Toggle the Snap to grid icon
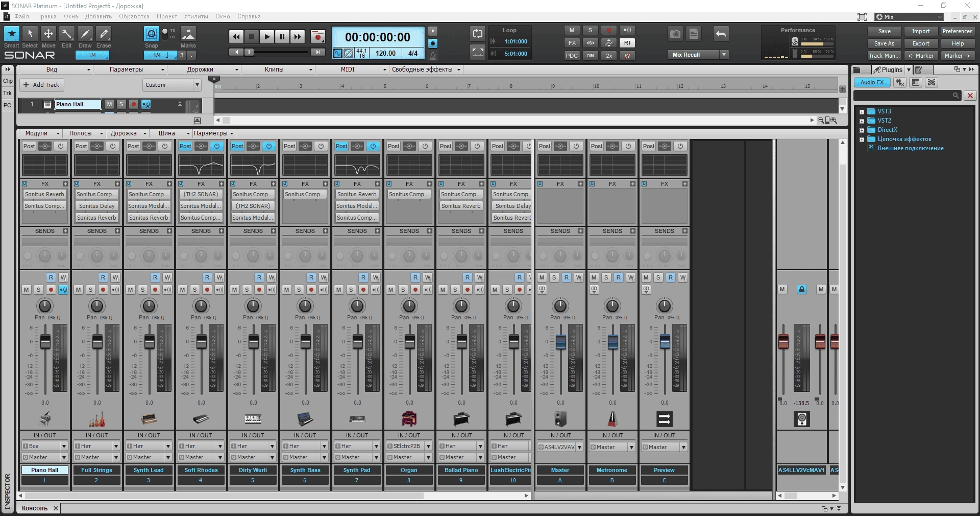 click(151, 34)
